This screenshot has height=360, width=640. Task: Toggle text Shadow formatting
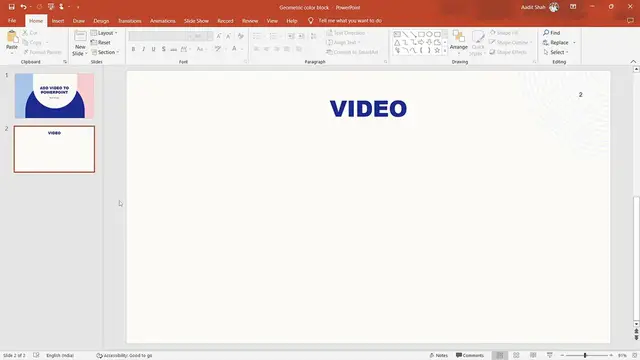[x=164, y=49]
